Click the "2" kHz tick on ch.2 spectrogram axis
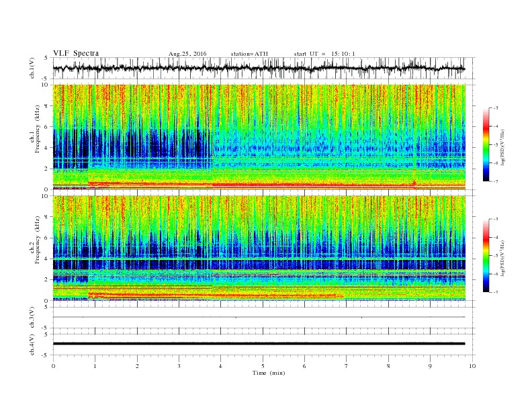The height and width of the screenshot is (411, 532). point(47,280)
